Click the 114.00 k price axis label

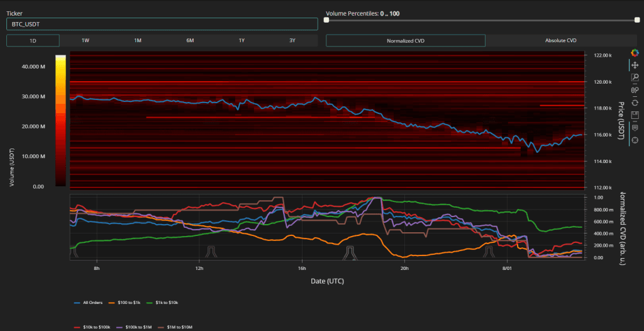[603, 161]
